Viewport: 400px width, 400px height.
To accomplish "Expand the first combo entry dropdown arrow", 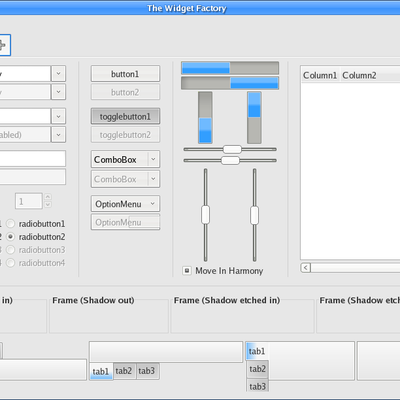I will (x=58, y=74).
